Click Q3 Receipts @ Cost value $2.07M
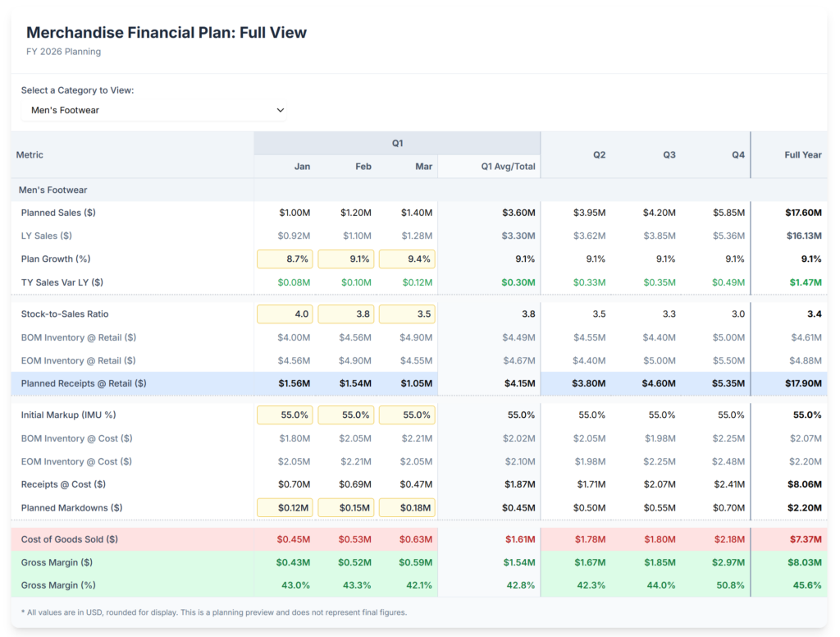The image size is (840, 637). 660,484
